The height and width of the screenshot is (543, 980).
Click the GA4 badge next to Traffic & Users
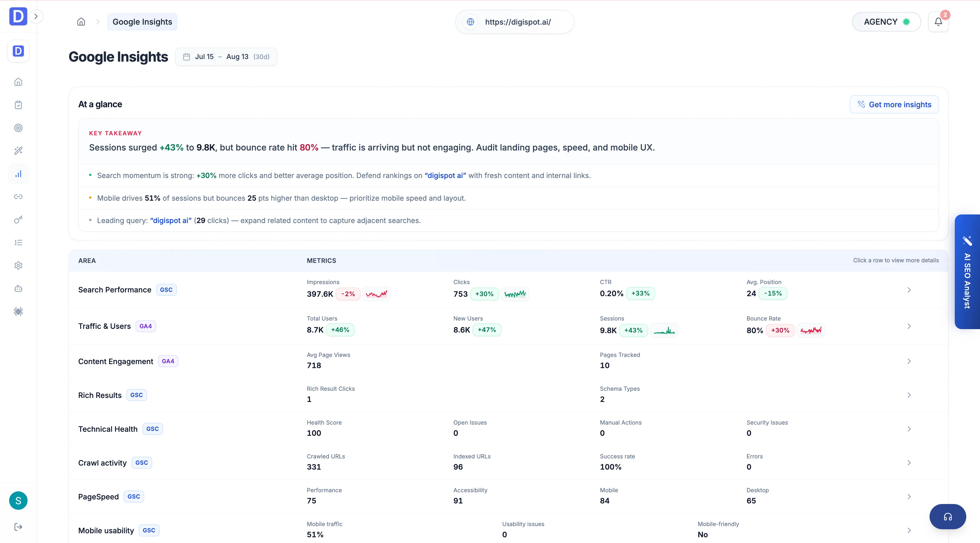pyautogui.click(x=146, y=327)
